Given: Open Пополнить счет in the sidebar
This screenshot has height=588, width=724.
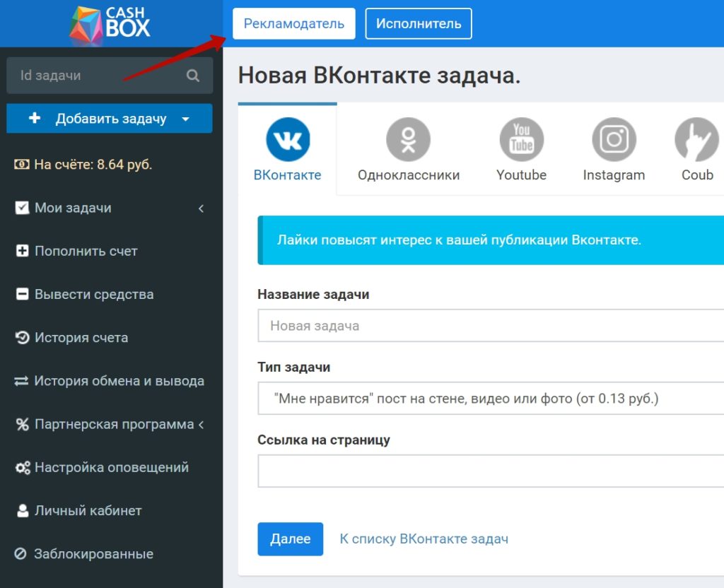Looking at the screenshot, I should pyautogui.click(x=86, y=252).
